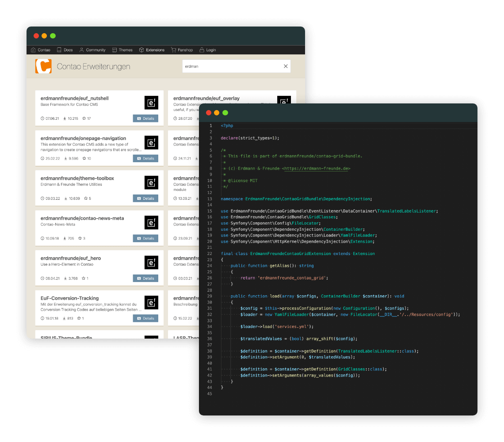The height and width of the screenshot is (442, 504).
Task: Click the onepage-navigation extension logo
Action: [151, 142]
